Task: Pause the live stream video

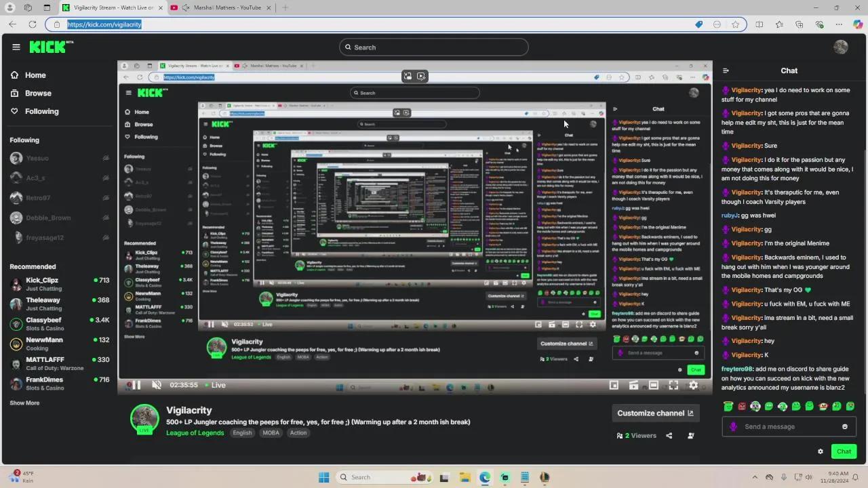Action: 136,385
